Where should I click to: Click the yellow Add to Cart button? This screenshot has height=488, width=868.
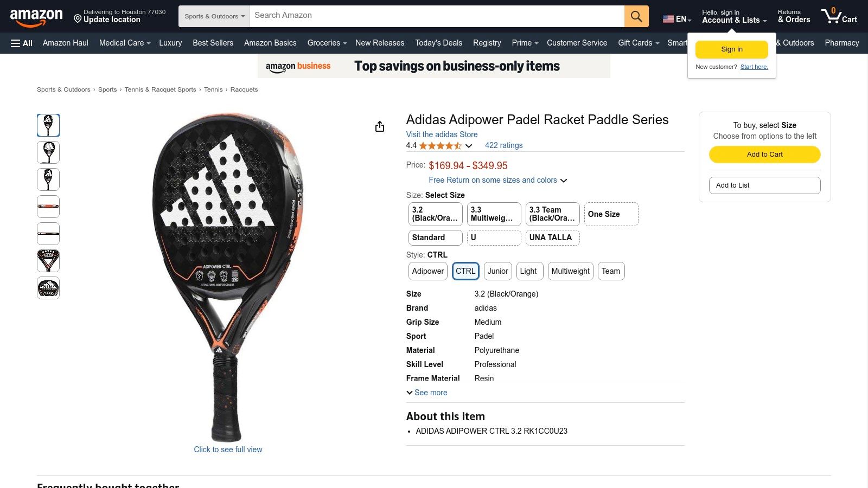[764, 155]
